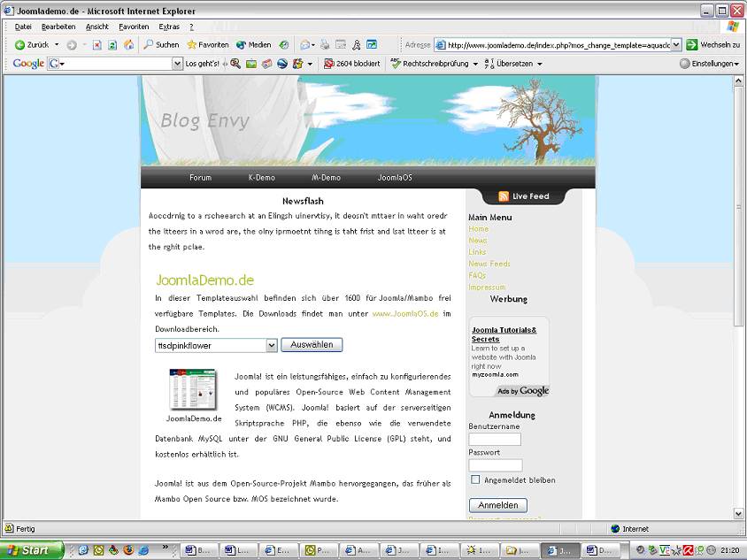Click the Google toolbar search input field
The width and height of the screenshot is (747, 560).
pyautogui.click(x=115, y=64)
